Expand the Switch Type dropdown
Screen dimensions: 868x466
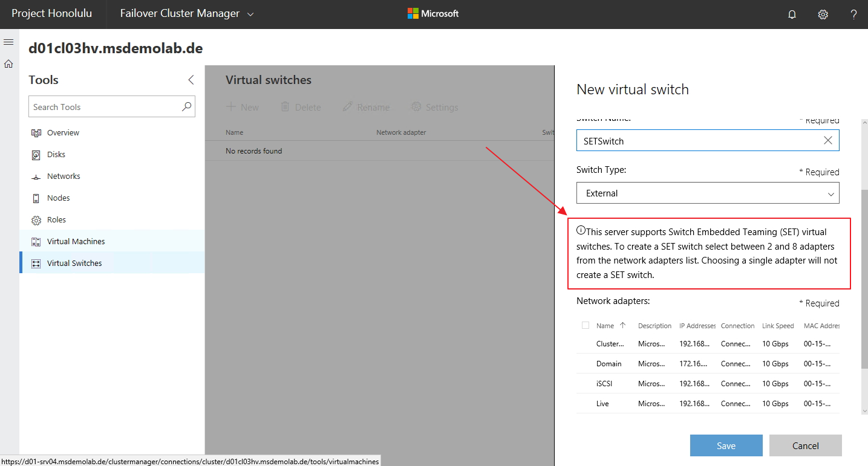pos(707,193)
